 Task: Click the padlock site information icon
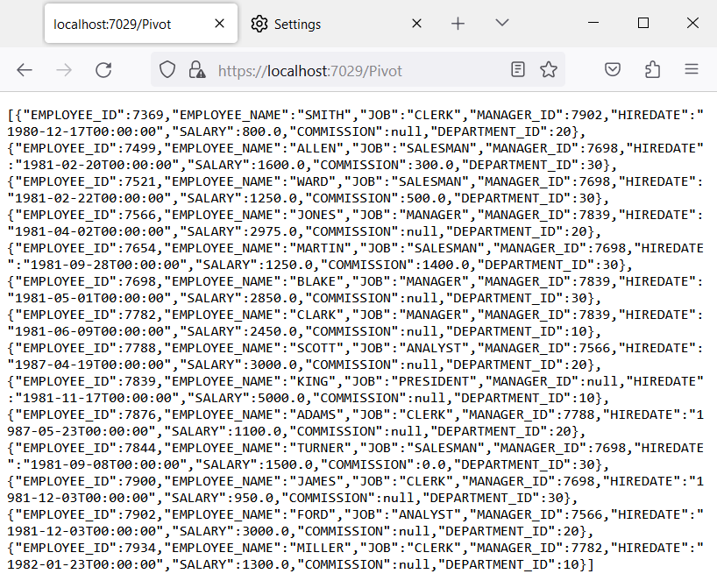197,70
